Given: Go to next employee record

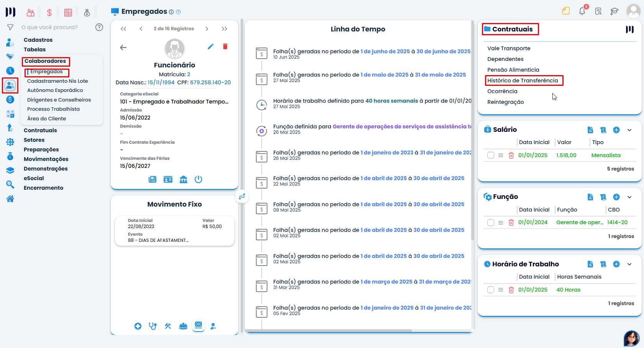Looking at the screenshot, I should tap(207, 29).
